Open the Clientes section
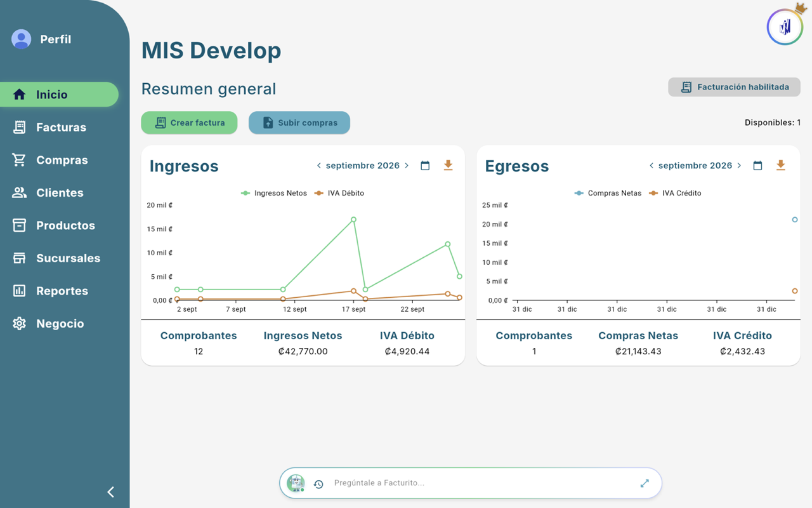812x508 pixels. [59, 192]
